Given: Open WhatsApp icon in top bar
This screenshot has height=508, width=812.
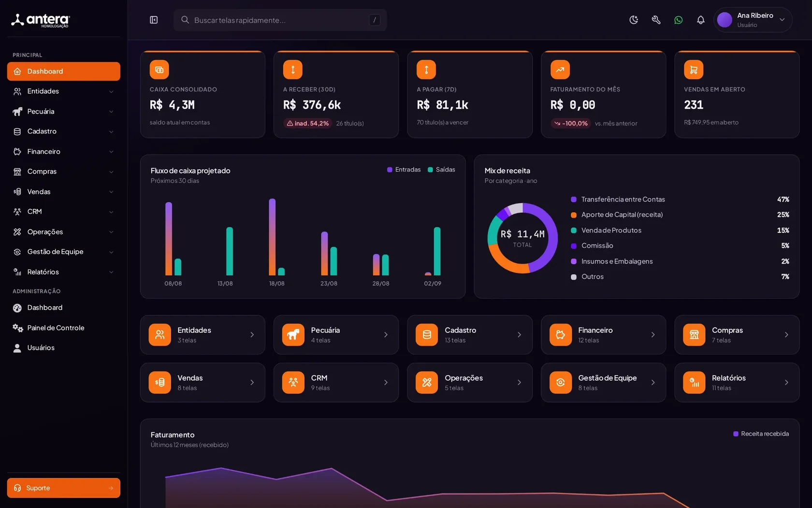Looking at the screenshot, I should pyautogui.click(x=679, y=20).
